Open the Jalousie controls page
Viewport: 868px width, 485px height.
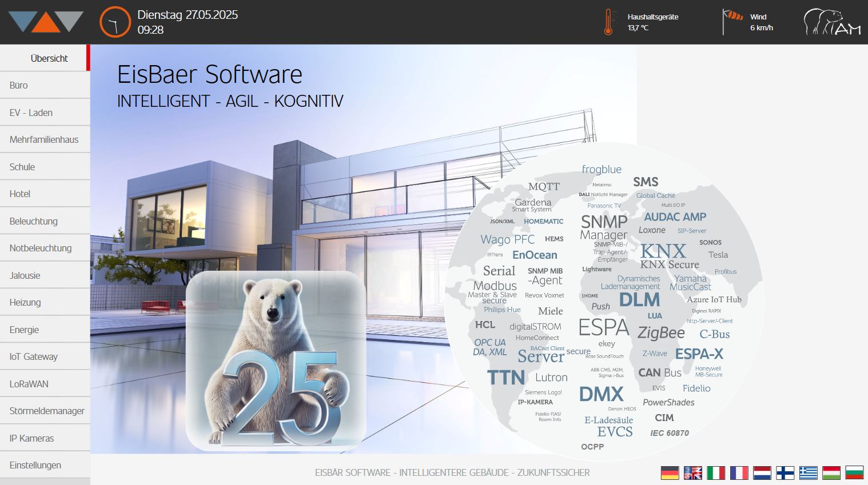pos(45,275)
